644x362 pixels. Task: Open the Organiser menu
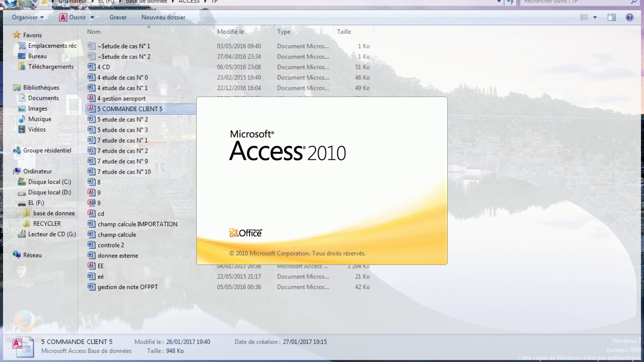click(x=28, y=17)
